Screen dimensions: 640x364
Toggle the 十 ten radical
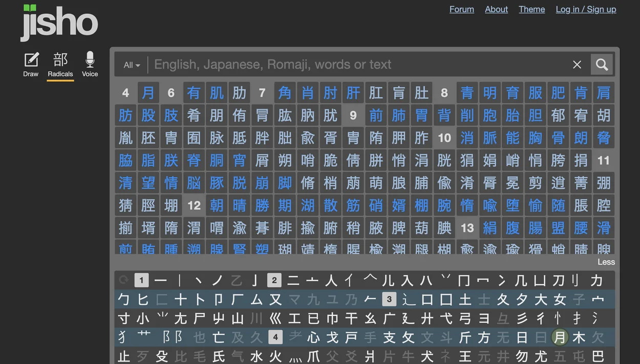(181, 299)
